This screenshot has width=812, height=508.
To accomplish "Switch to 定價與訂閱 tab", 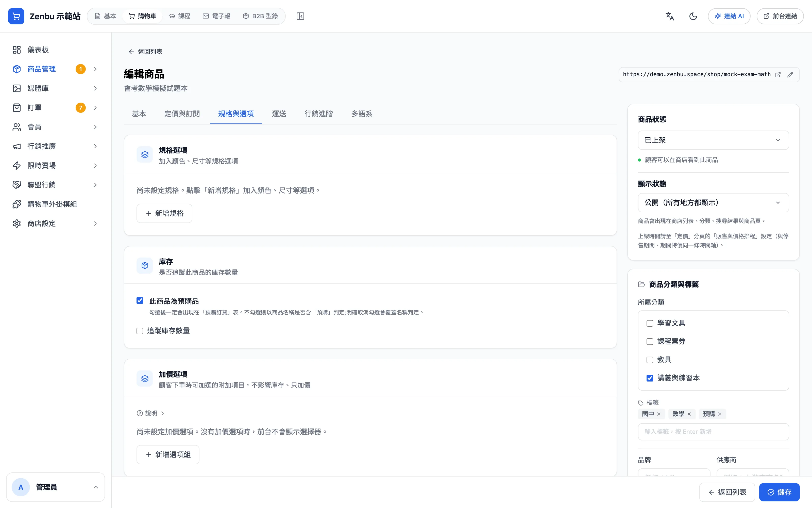I will coord(182,114).
